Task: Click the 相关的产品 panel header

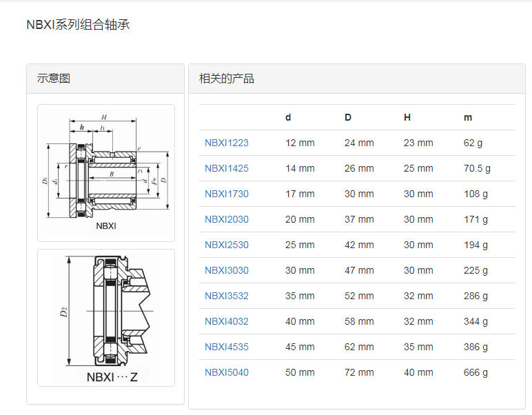Action: pos(227,79)
